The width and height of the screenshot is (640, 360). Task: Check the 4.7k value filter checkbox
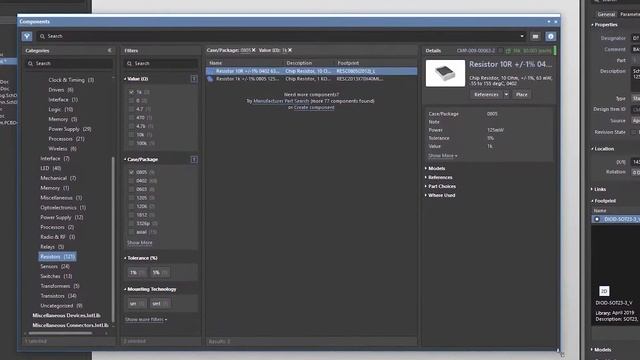point(131,126)
